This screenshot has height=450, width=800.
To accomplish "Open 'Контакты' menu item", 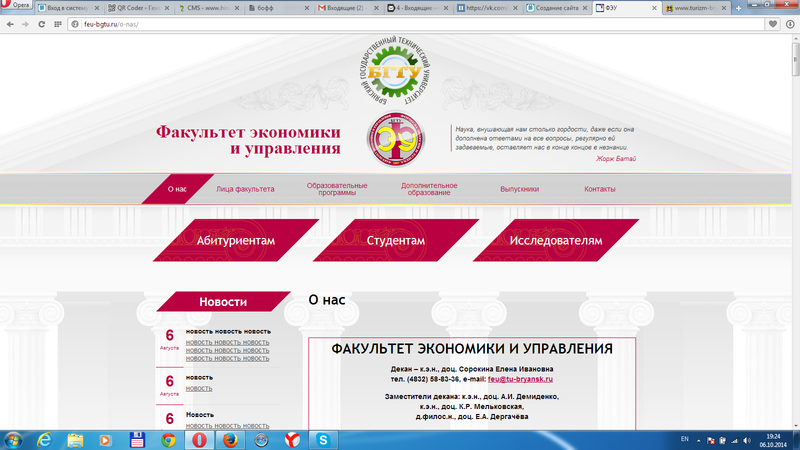I will [599, 189].
